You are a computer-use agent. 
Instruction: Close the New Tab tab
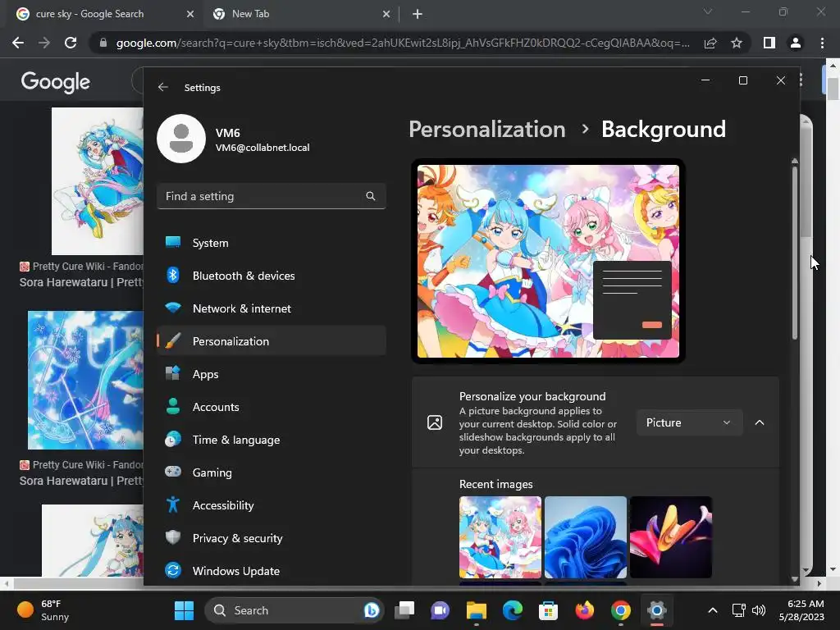click(386, 14)
